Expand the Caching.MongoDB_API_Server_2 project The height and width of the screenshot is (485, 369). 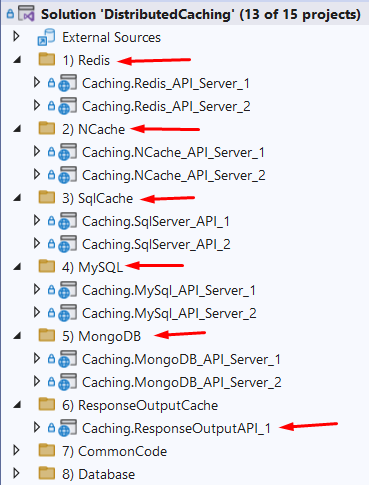click(x=37, y=381)
